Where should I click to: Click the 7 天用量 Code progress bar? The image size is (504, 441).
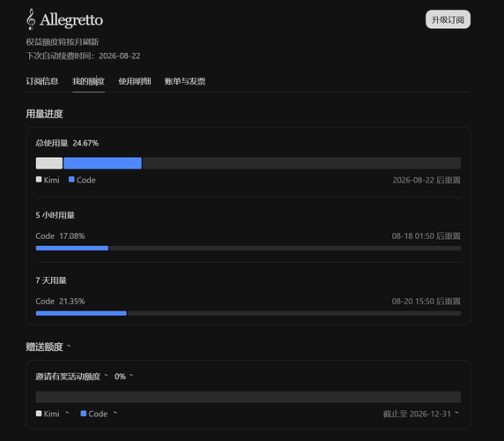tap(248, 313)
